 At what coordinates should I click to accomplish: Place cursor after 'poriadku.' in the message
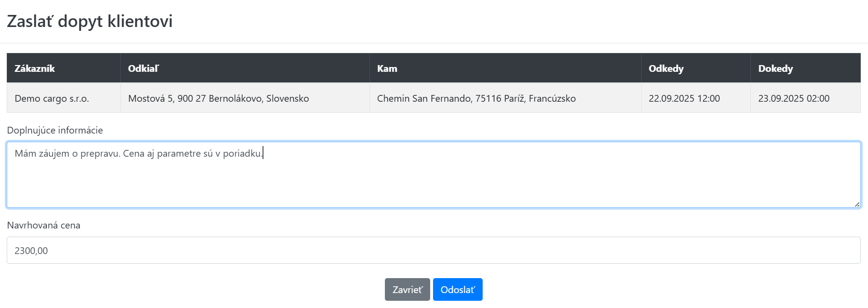(x=263, y=153)
